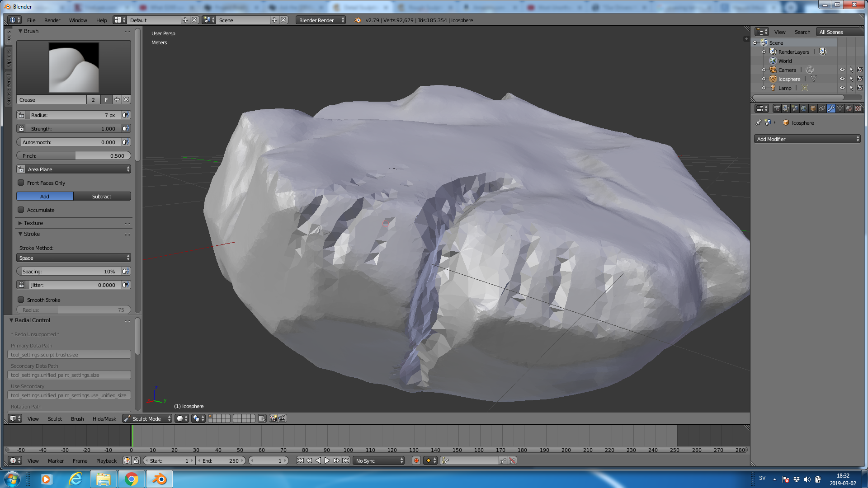Image resolution: width=868 pixels, height=488 pixels.
Task: Expand the Texture panel
Action: pyautogui.click(x=33, y=223)
